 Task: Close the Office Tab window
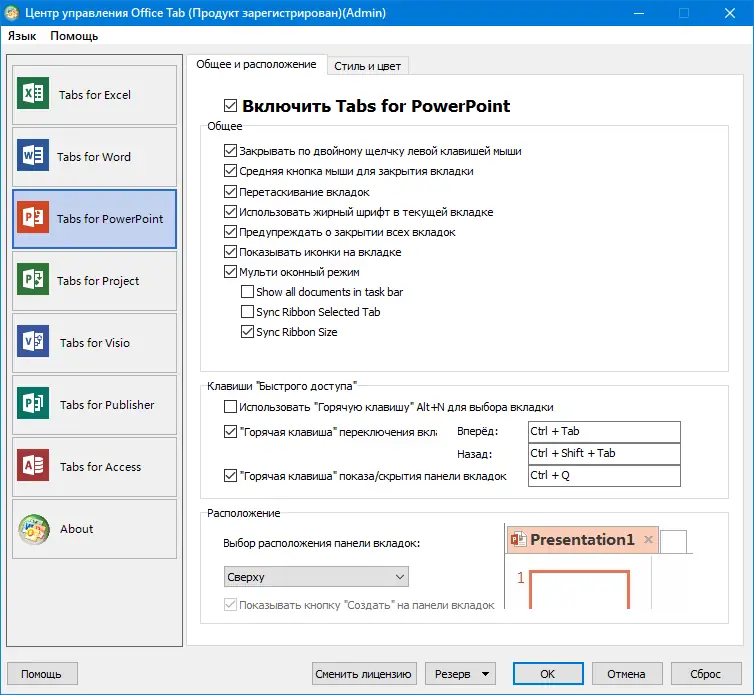tap(730, 13)
